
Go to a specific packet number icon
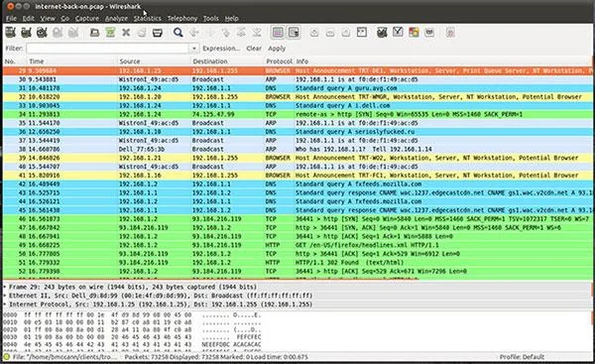[x=225, y=33]
